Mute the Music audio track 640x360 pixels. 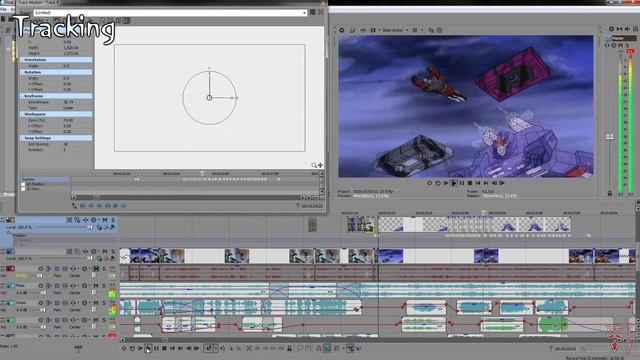[96, 286]
